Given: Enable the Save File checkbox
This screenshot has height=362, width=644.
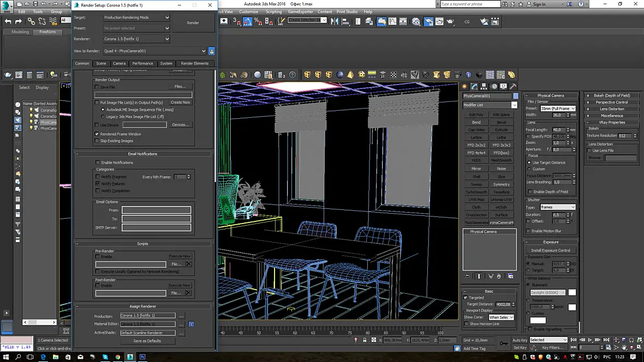Looking at the screenshot, I should [97, 87].
